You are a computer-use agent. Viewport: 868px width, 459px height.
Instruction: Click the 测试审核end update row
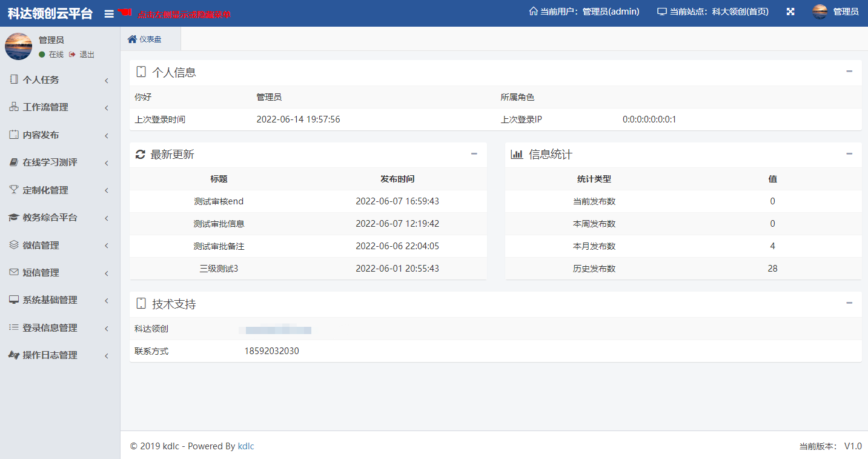tap(308, 201)
